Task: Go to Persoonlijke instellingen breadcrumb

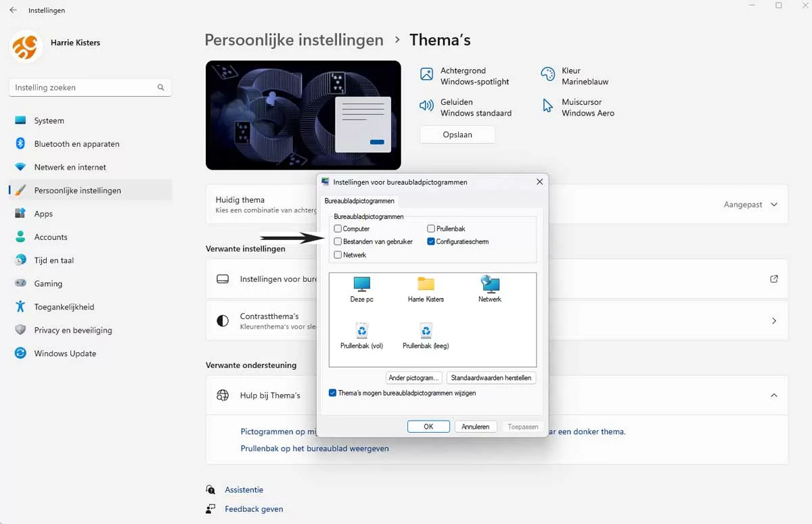Action: [294, 40]
